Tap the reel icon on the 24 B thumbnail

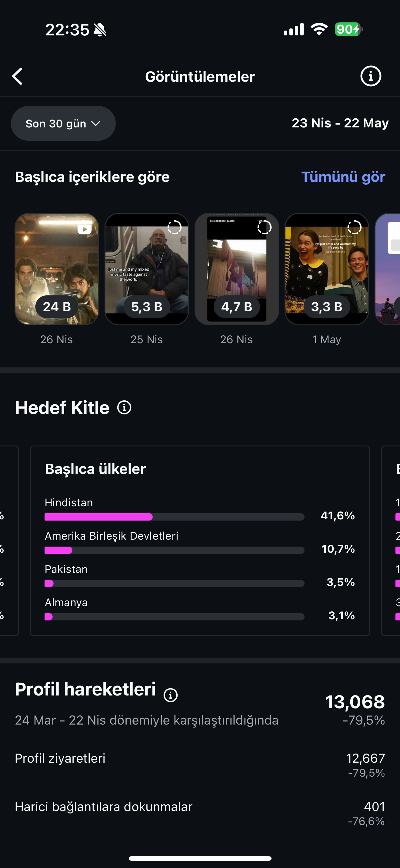coord(84,228)
